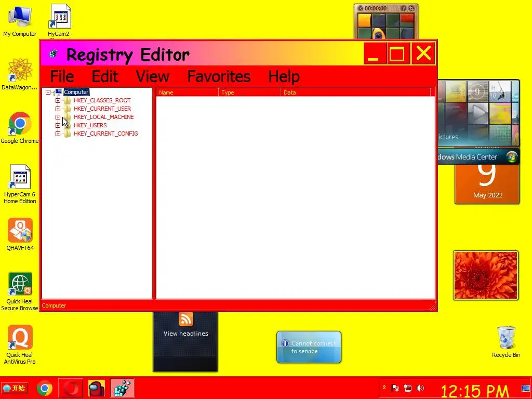Click the Cannot connect to service gadget
Viewport: 532px width, 399px height.
pyautogui.click(x=309, y=347)
